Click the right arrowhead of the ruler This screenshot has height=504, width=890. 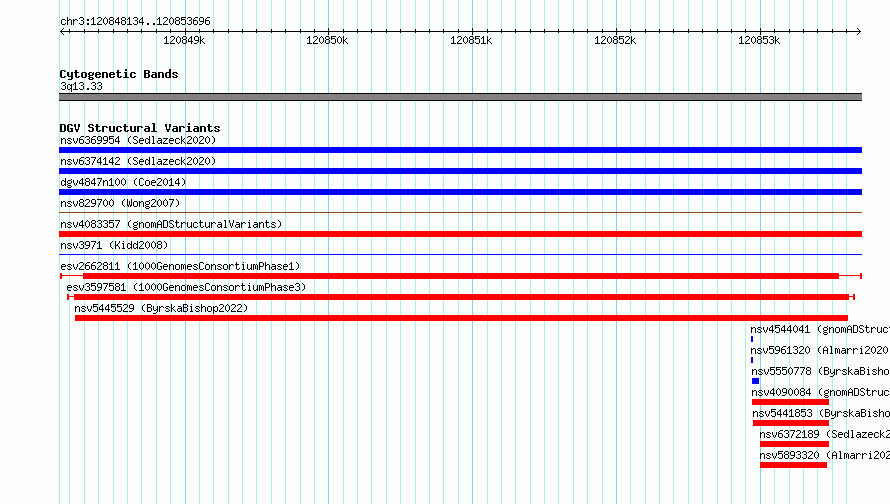(x=859, y=31)
